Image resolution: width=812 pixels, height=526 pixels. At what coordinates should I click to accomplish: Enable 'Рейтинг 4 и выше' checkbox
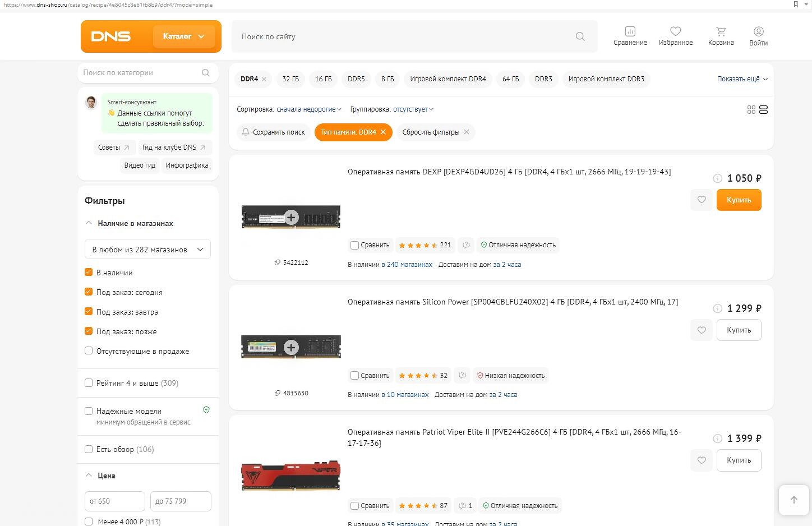89,383
